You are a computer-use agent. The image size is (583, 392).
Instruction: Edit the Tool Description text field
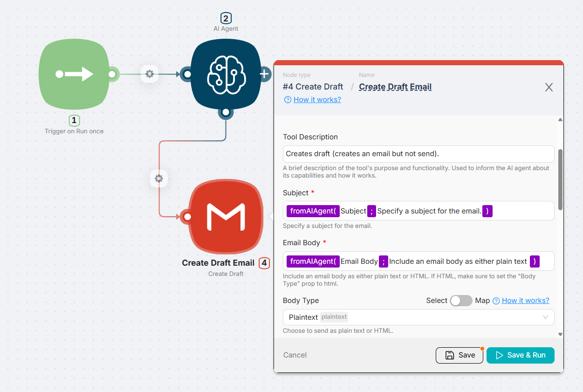pyautogui.click(x=418, y=154)
